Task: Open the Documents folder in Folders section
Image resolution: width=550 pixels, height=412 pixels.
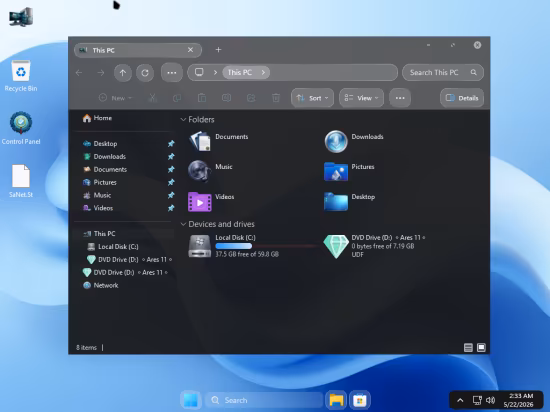Action: tap(200, 141)
